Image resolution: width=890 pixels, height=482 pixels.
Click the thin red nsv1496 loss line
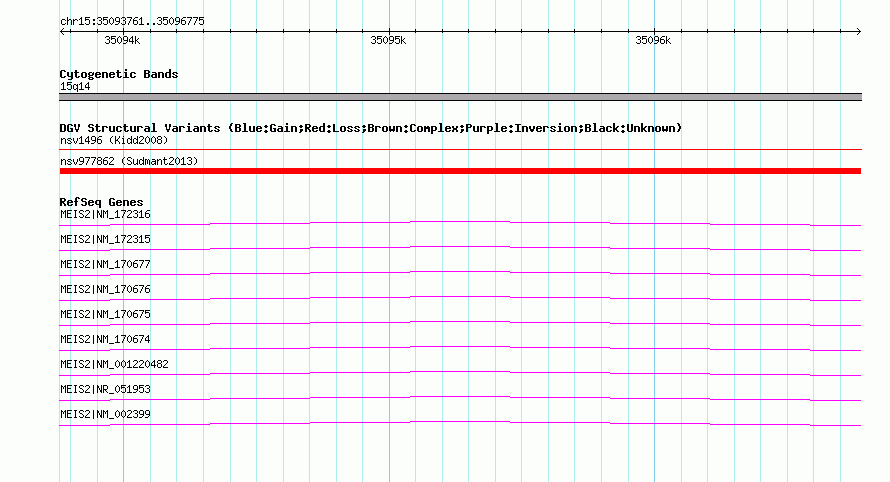[x=460, y=150]
